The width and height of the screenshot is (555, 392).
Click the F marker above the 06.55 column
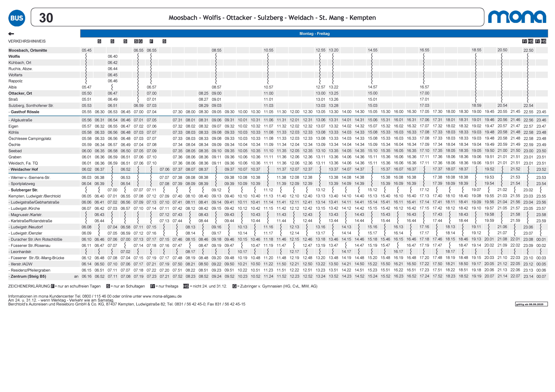point(151,41)
